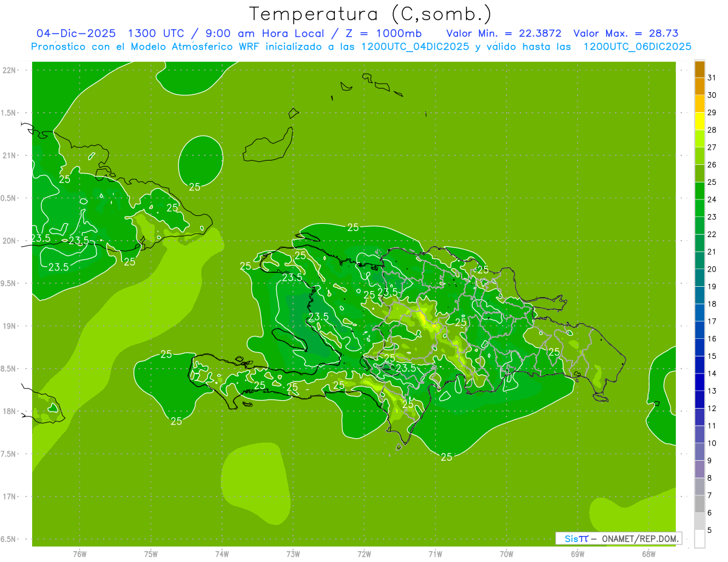Select the "1200UTC_06DIC2025" valid-until time
This screenshot has width=728, height=562.
point(637,47)
